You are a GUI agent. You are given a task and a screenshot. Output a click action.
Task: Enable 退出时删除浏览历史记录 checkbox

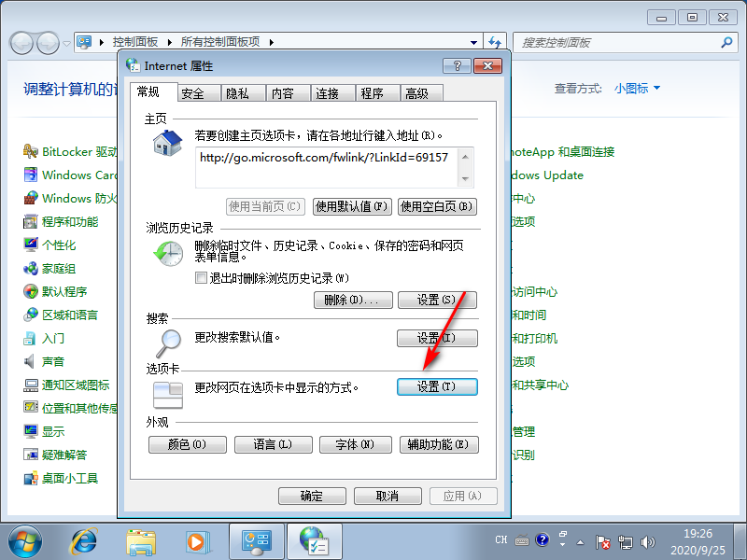click(201, 277)
